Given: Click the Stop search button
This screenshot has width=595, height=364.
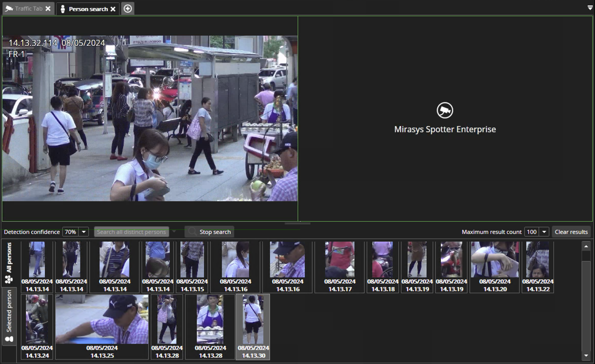Looking at the screenshot, I should click(x=209, y=232).
